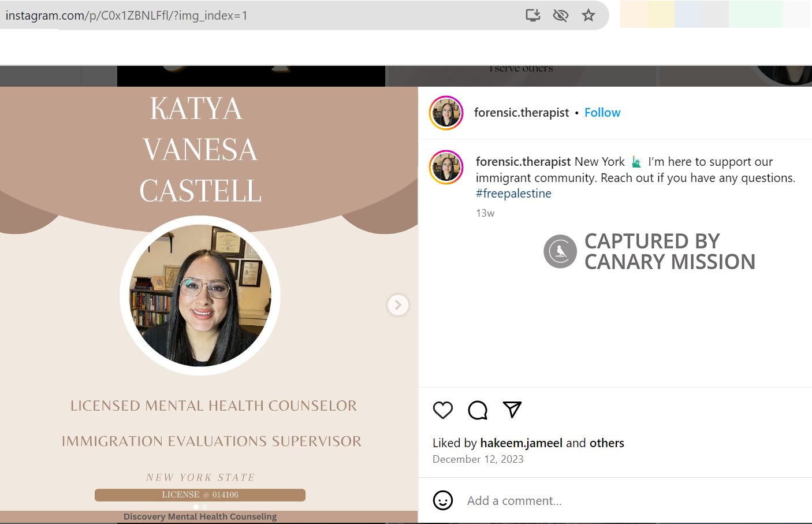Open caption author's avatar next to caption
The height and width of the screenshot is (524, 812).
point(446,168)
